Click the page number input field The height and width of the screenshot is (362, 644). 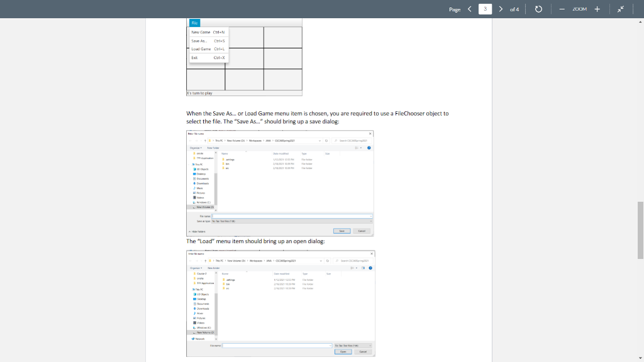pos(485,9)
